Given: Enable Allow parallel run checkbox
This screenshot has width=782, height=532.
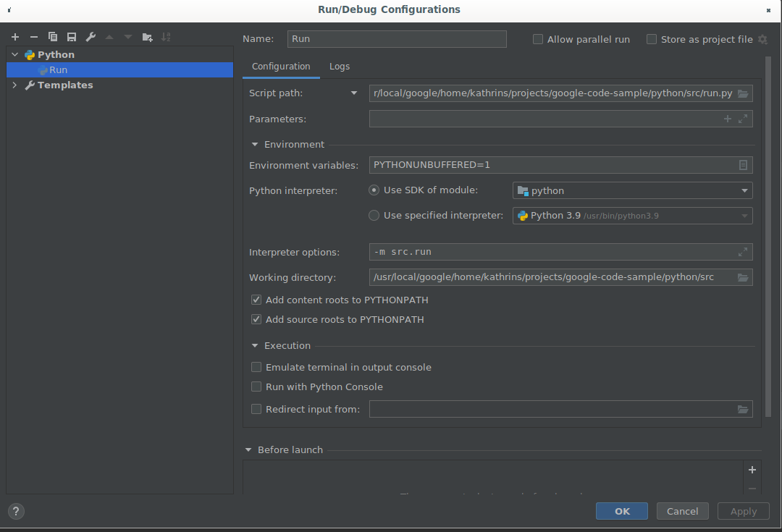Looking at the screenshot, I should [x=537, y=39].
